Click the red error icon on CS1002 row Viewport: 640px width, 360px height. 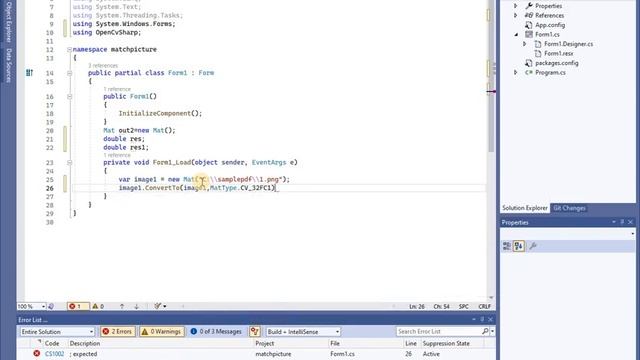click(37, 353)
